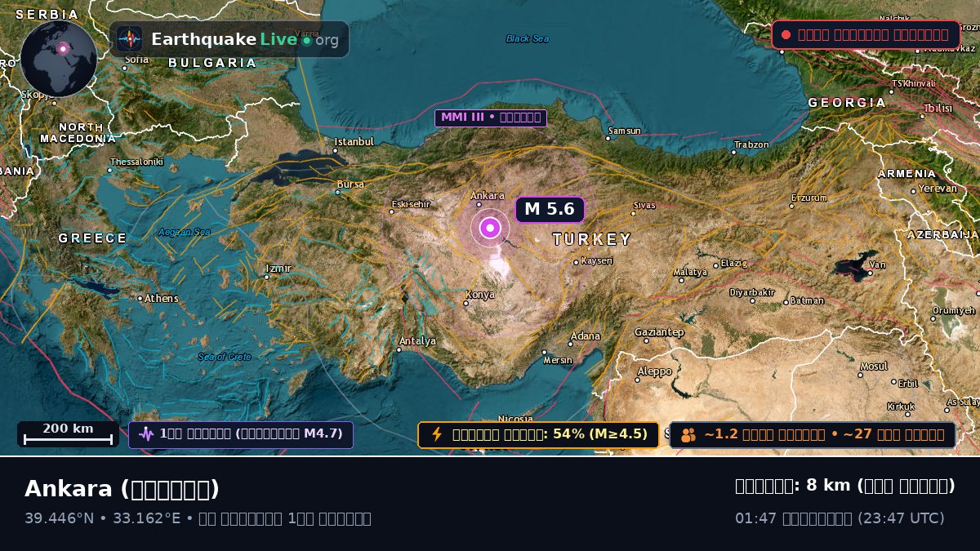Click the Kayseri city label

coord(596,261)
